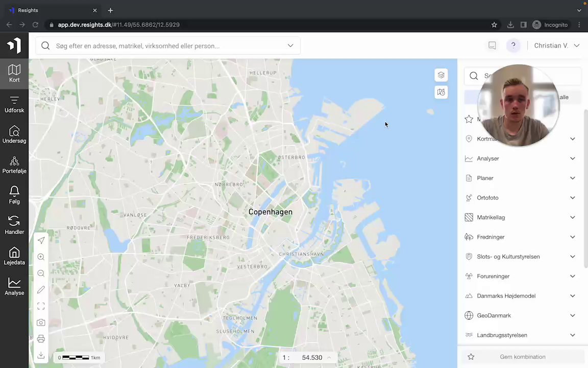The width and height of the screenshot is (588, 368).
Task: Open the Incognito profile button
Action: click(550, 25)
